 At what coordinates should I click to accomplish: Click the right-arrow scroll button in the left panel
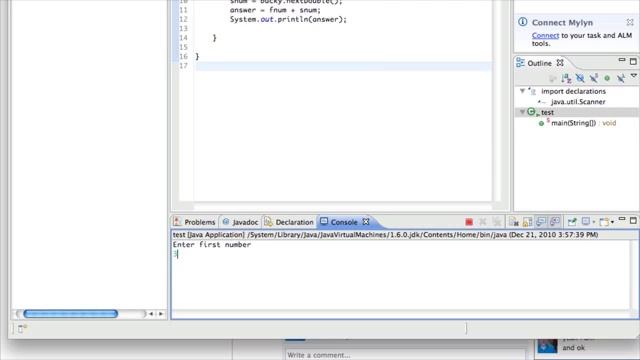point(161,314)
